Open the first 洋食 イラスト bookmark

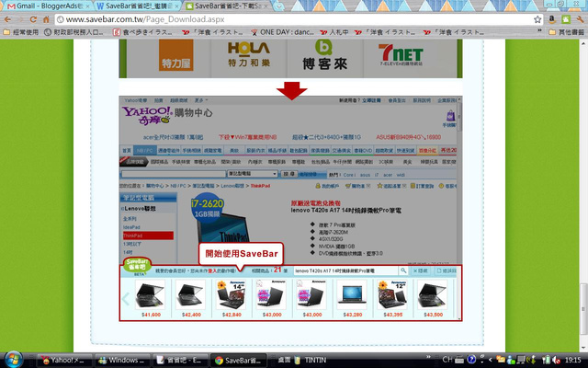pos(212,32)
